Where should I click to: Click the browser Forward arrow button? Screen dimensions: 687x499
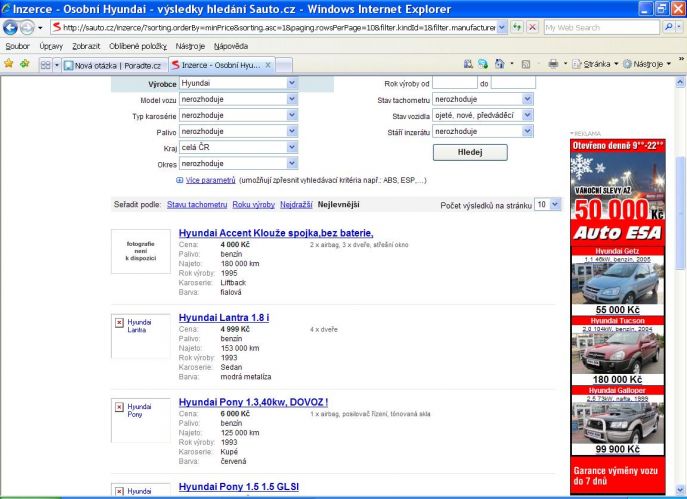point(27,28)
